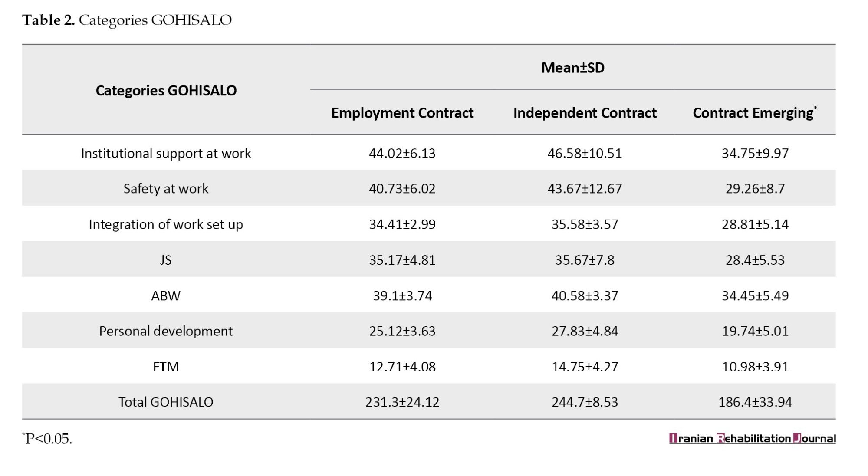Click the Integration of work set up label
The width and height of the screenshot is (868, 476).
166,224
